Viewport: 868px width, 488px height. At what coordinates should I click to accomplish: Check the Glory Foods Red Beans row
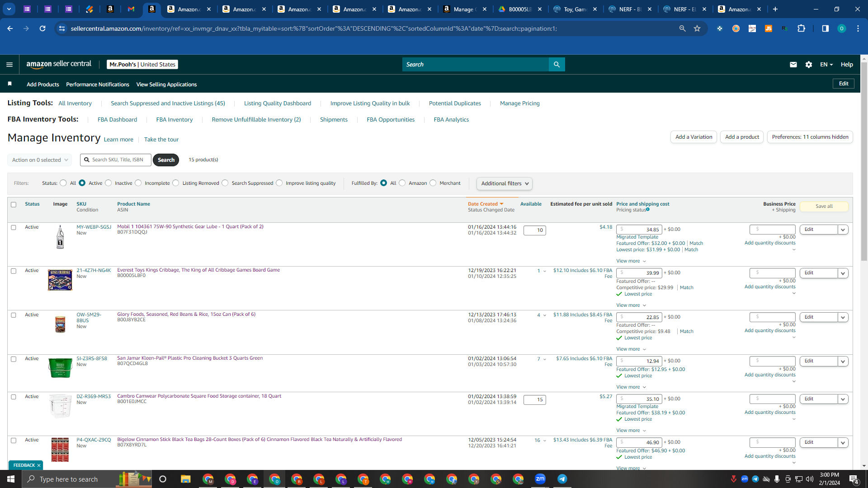pyautogui.click(x=14, y=315)
